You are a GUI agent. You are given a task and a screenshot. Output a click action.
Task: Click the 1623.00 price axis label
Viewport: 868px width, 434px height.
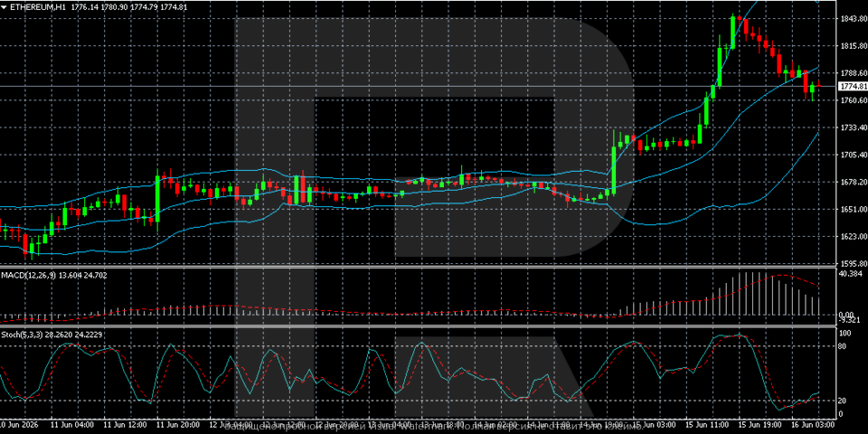click(x=853, y=236)
